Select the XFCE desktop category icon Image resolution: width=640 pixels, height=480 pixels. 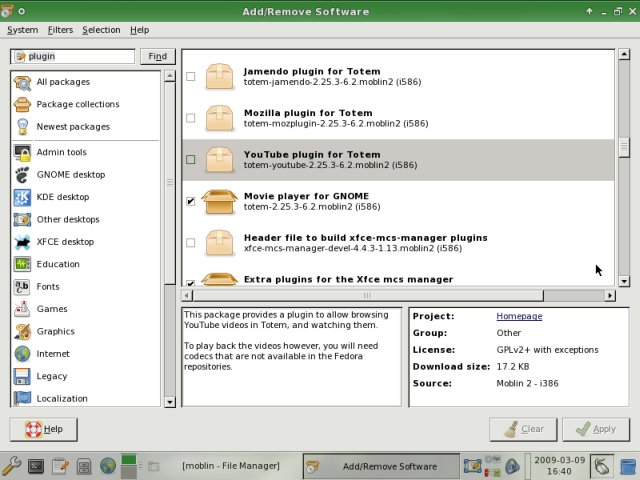(x=22, y=242)
